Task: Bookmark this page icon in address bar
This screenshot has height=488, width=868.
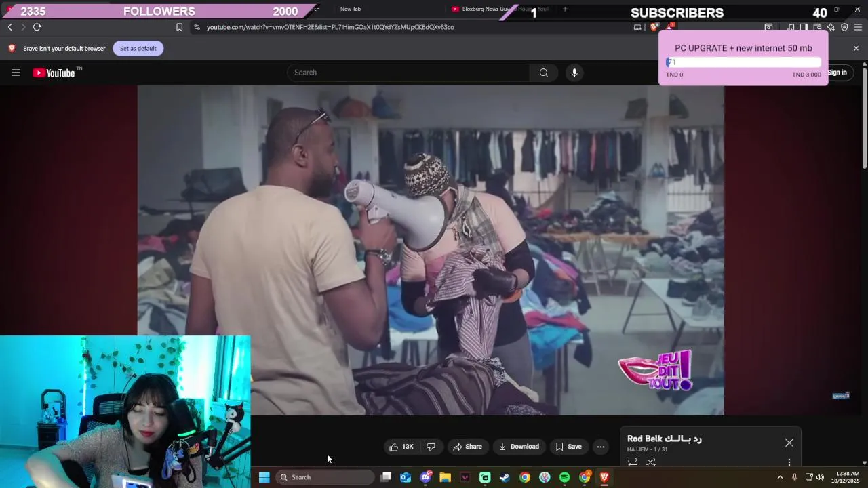Action: (179, 27)
